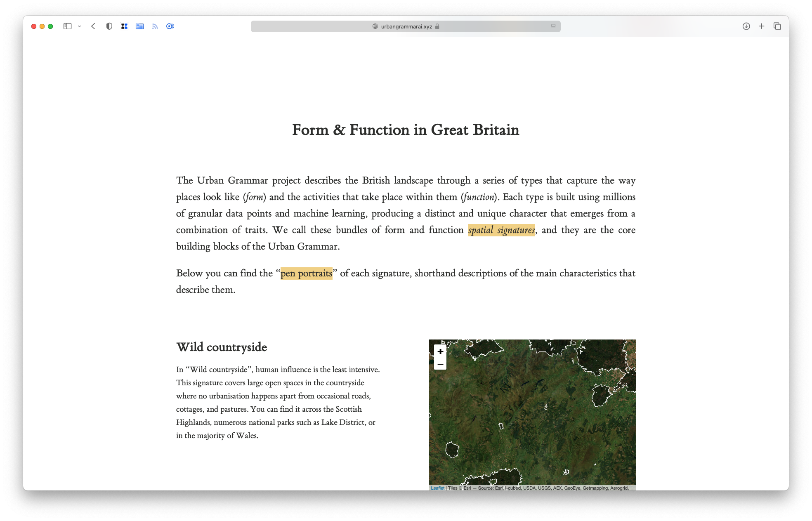Click the black bow-tie extension icon
This screenshot has height=521, width=812.
point(124,26)
